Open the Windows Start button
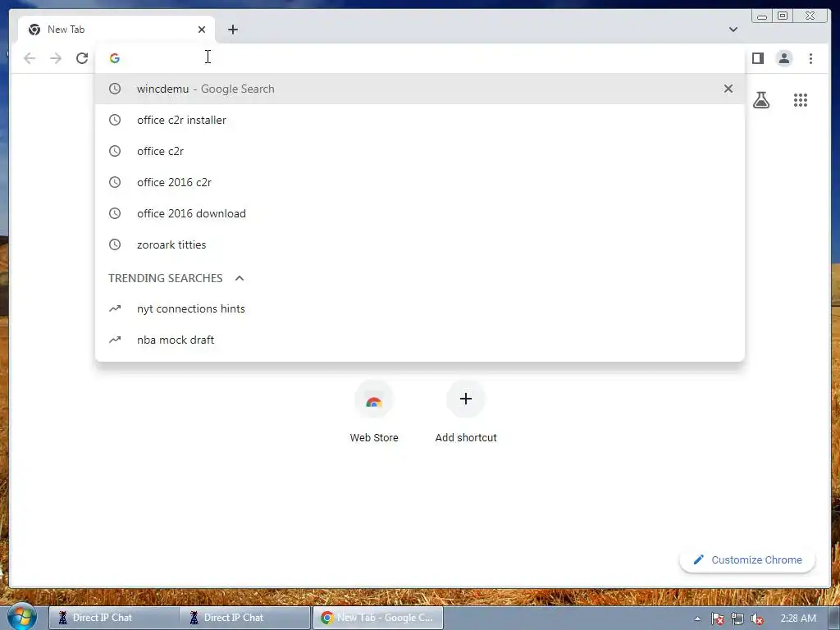840x630 pixels. (21, 617)
